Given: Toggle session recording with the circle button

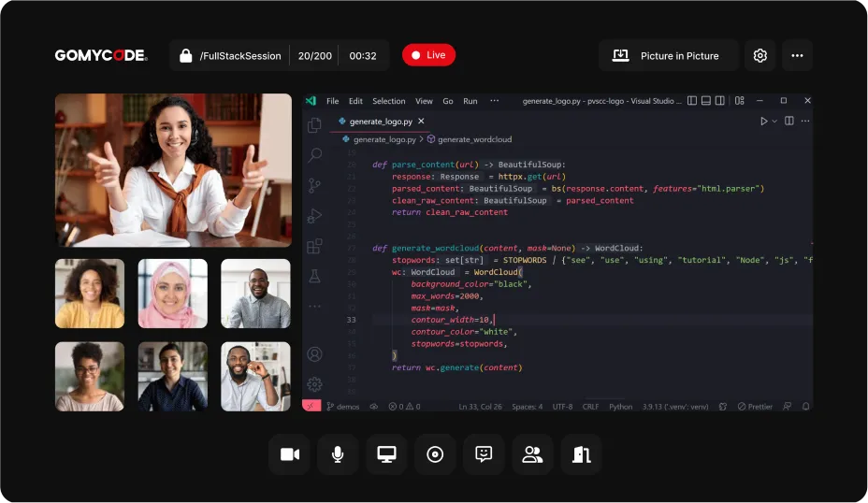Looking at the screenshot, I should point(435,455).
